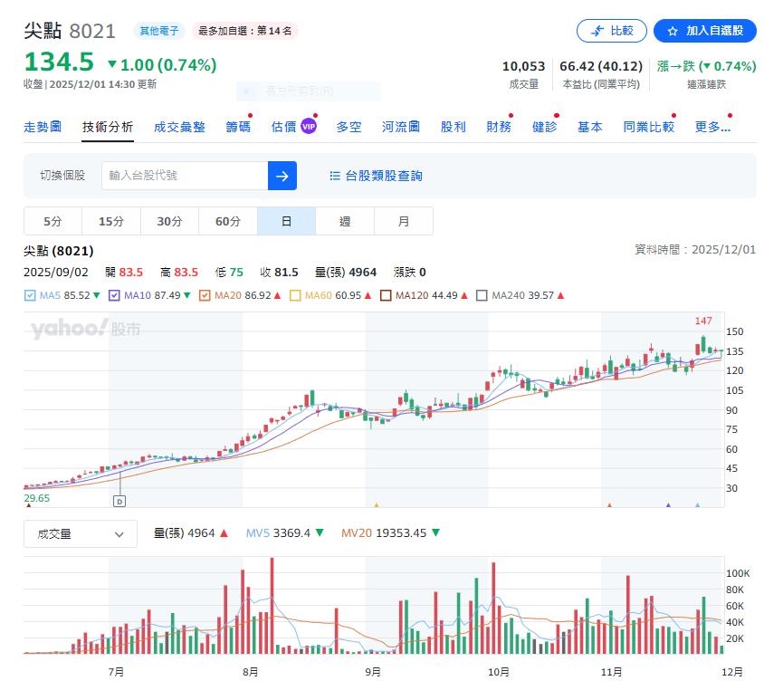Viewport: 764px width, 700px height.
Task: Click the 其他電子 sector tag
Action: tap(158, 30)
